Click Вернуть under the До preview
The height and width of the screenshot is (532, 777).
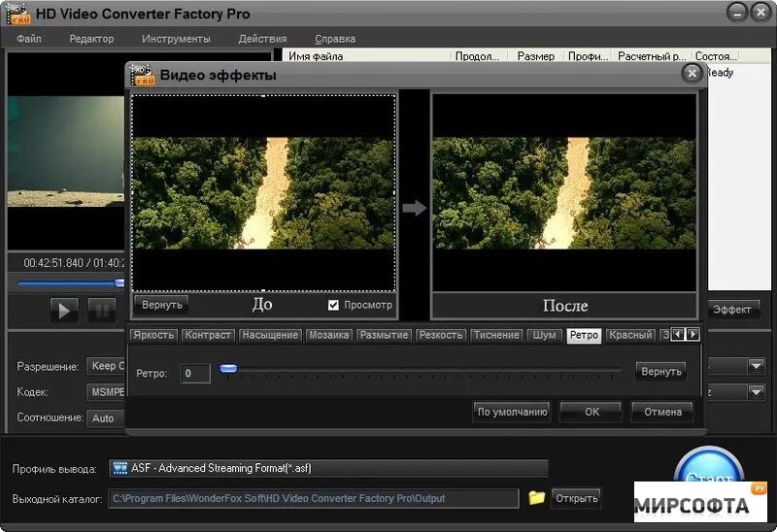coord(161,305)
